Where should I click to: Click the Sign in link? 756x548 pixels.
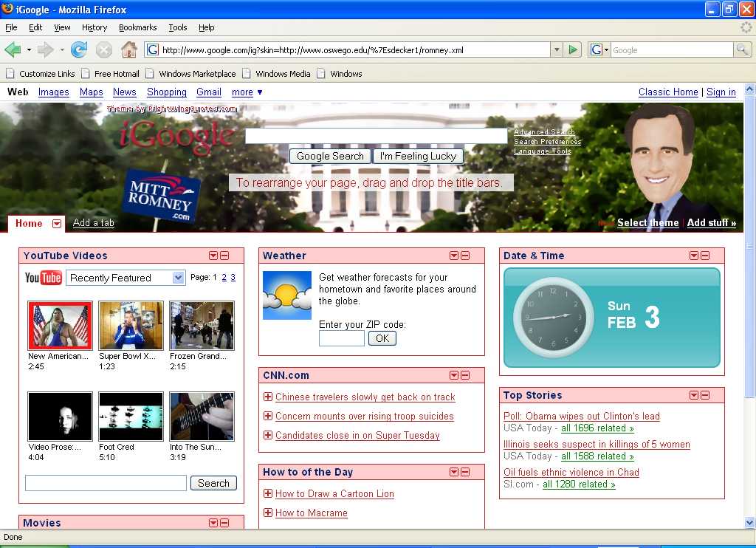pyautogui.click(x=721, y=92)
